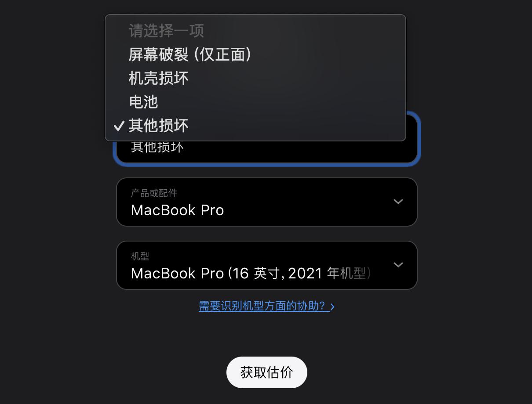
Task: Click the 机型 field label
Action: click(140, 256)
